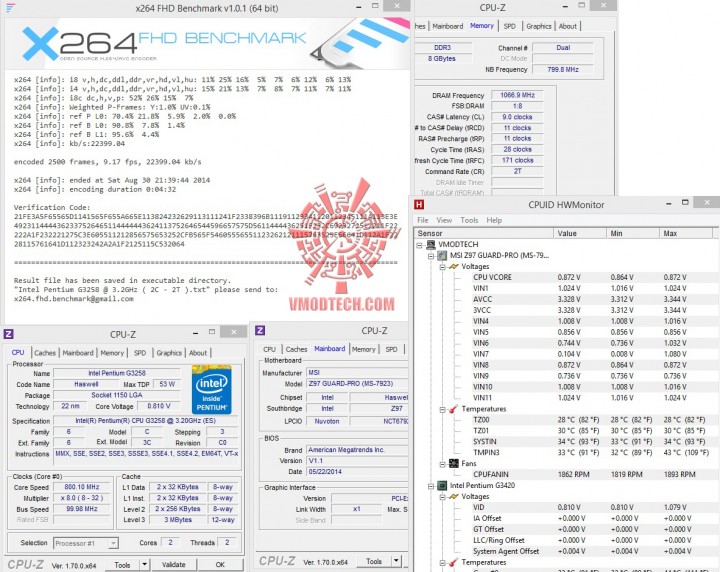Select Caches tab in Mainboard CPU-Z window

[x=296, y=349]
